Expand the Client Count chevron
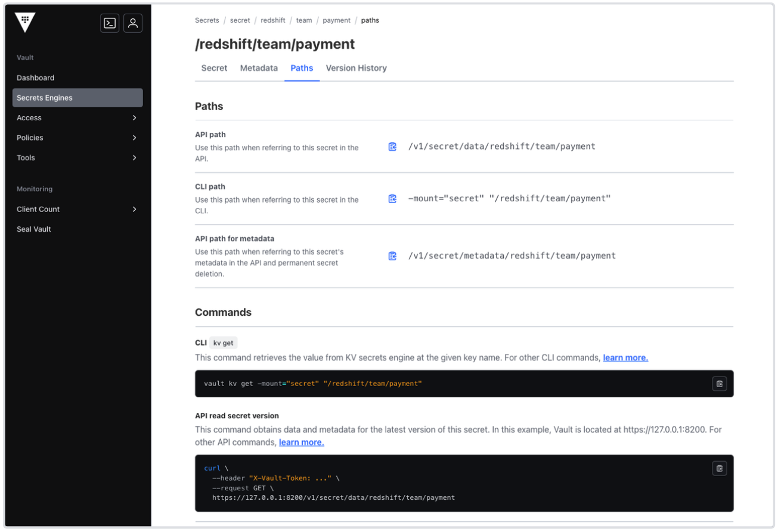 [134, 209]
